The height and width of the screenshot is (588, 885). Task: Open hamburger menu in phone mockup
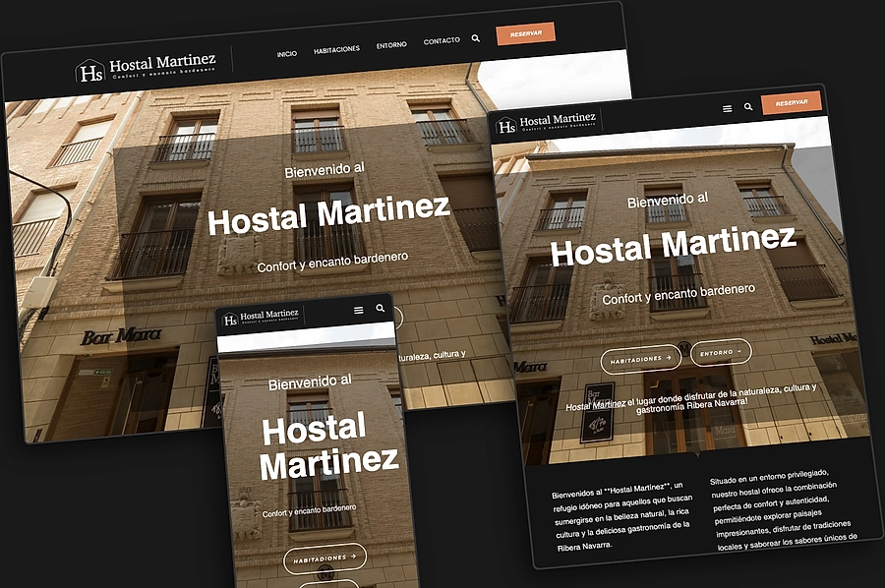tap(358, 311)
